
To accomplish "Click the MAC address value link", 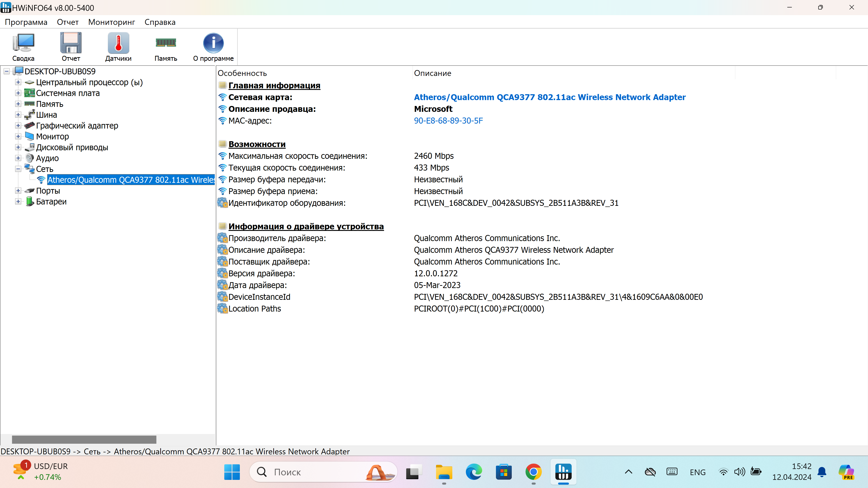I will click(448, 121).
